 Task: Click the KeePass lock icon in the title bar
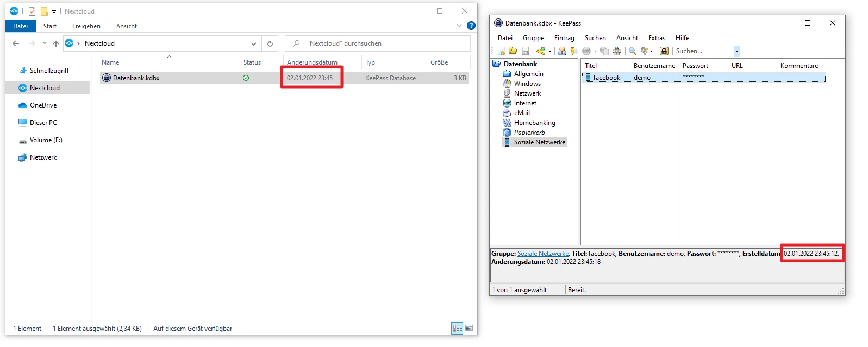coord(498,23)
